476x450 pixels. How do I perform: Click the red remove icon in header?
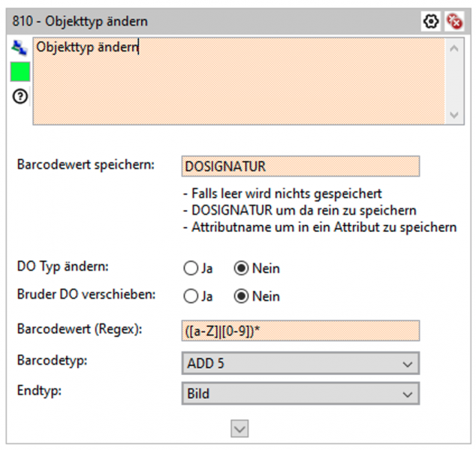coord(454,21)
